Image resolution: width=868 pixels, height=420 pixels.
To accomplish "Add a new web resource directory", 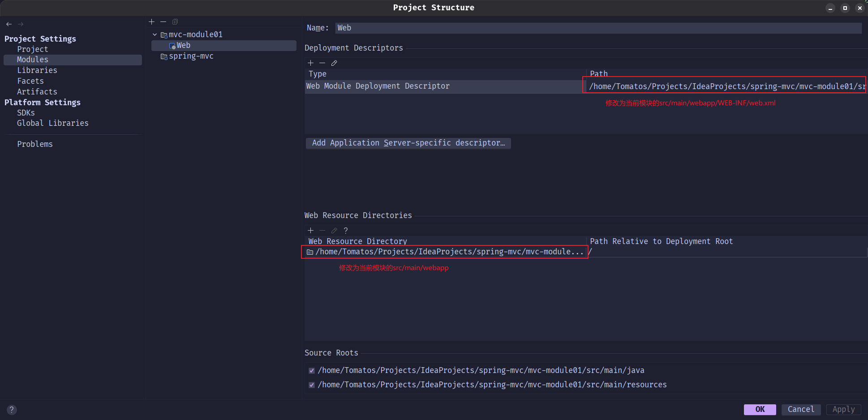I will pos(310,231).
